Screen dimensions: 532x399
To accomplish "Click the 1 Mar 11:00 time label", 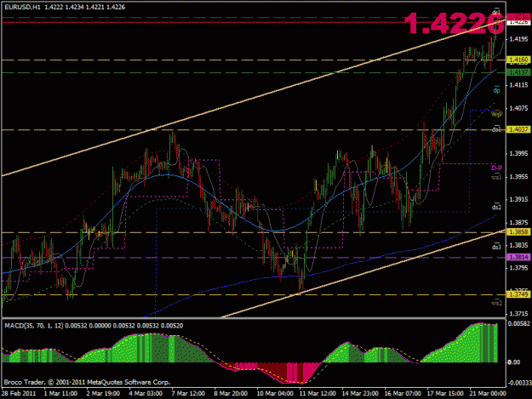I will coord(60,394).
